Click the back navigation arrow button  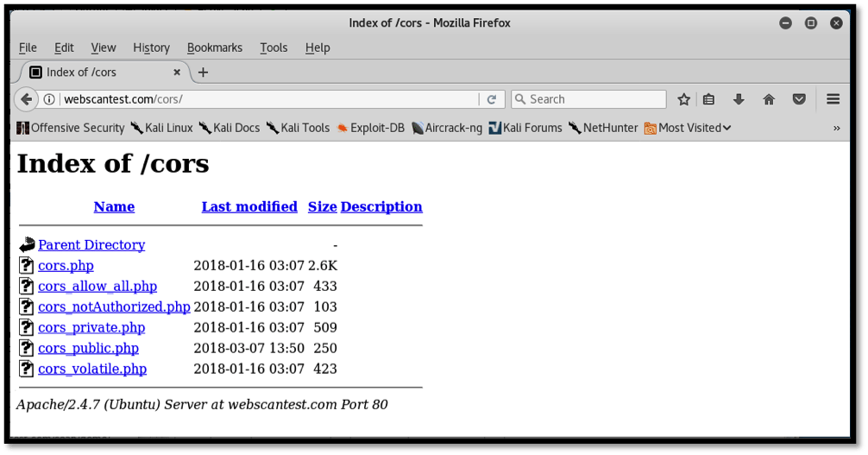pos(26,99)
